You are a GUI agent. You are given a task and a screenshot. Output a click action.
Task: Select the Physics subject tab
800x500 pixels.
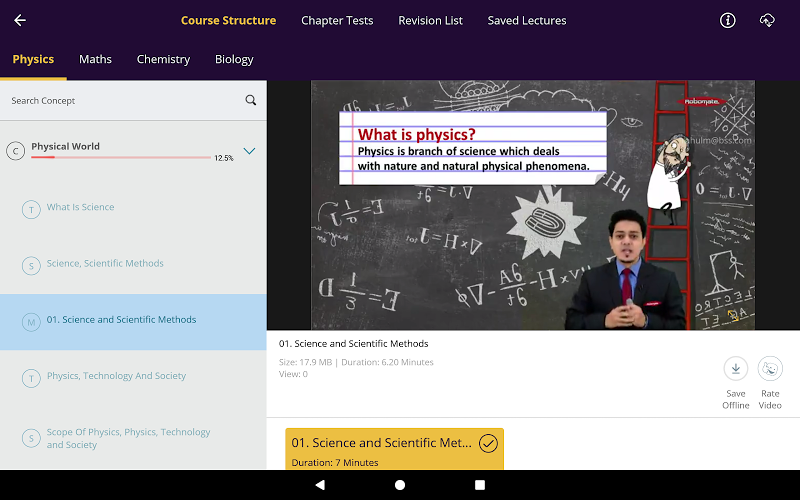click(x=33, y=59)
